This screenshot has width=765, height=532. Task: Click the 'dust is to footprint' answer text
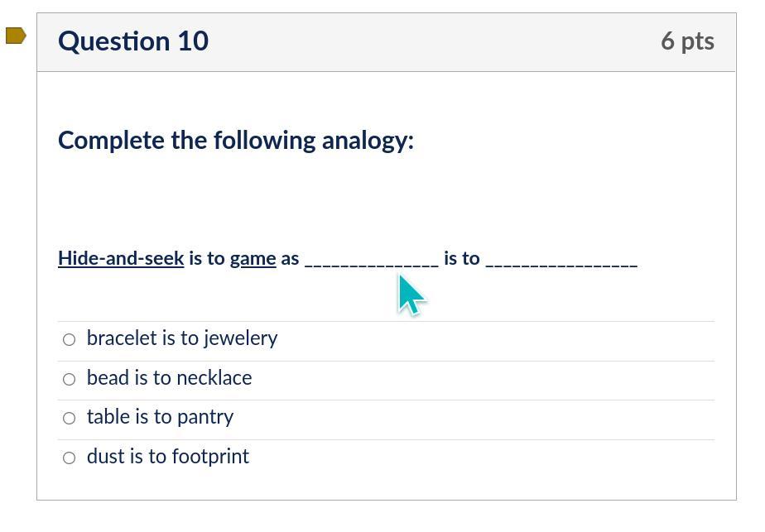pyautogui.click(x=167, y=457)
